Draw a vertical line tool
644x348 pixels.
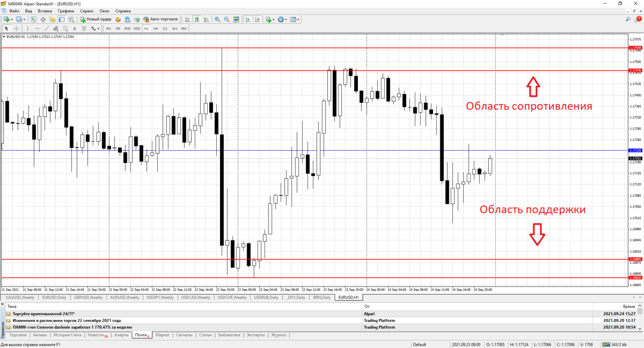(27, 28)
